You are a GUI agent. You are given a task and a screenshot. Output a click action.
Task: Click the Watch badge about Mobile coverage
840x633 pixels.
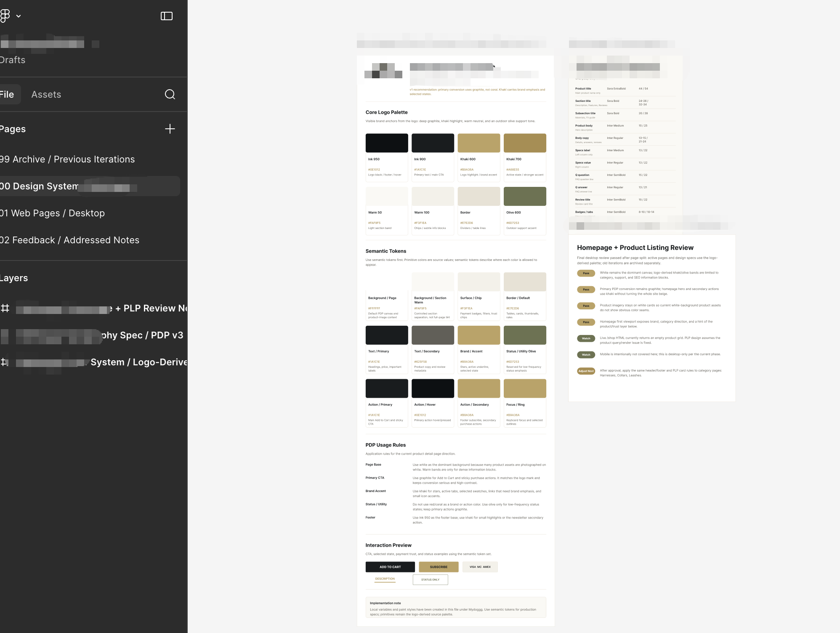(x=586, y=355)
